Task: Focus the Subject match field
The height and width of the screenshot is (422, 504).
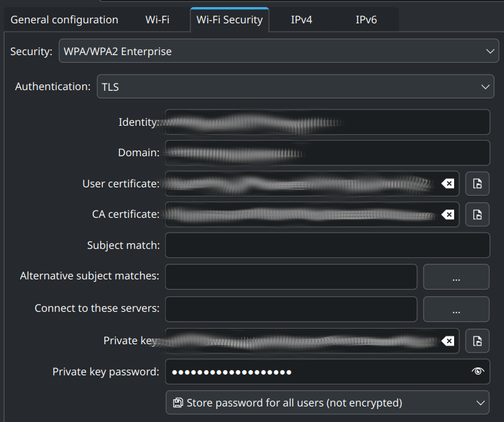Action: (x=328, y=245)
